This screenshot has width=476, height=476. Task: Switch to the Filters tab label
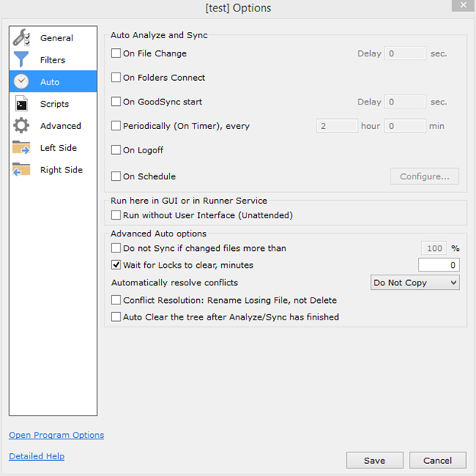click(53, 60)
